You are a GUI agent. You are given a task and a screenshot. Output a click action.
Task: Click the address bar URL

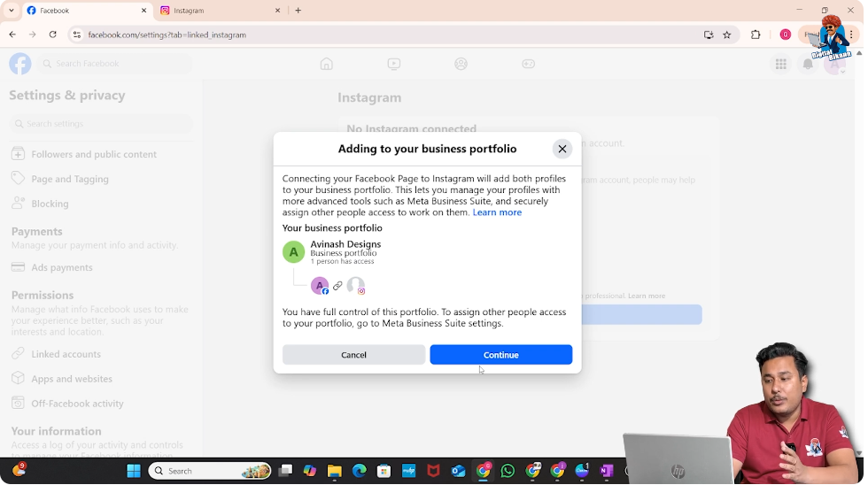pyautogui.click(x=167, y=35)
